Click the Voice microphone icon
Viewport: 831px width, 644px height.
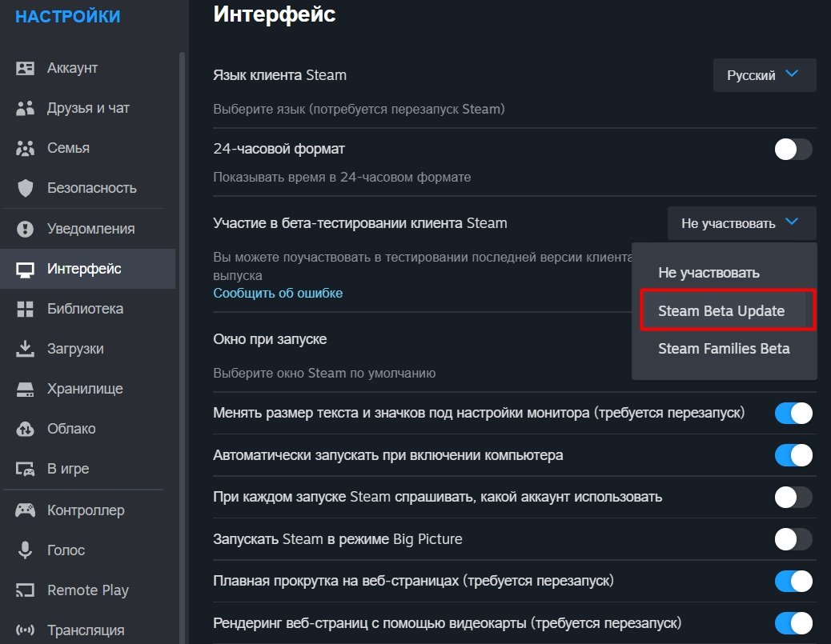pyautogui.click(x=25, y=550)
